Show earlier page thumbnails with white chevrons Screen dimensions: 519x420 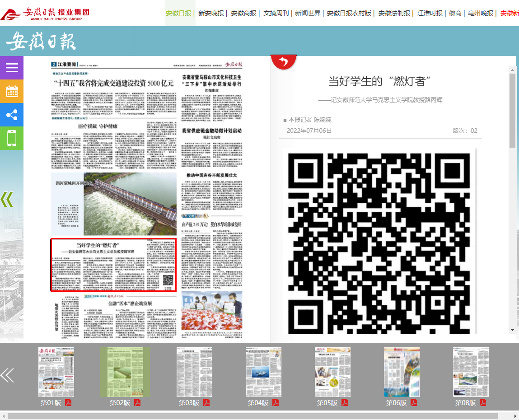tap(7, 375)
